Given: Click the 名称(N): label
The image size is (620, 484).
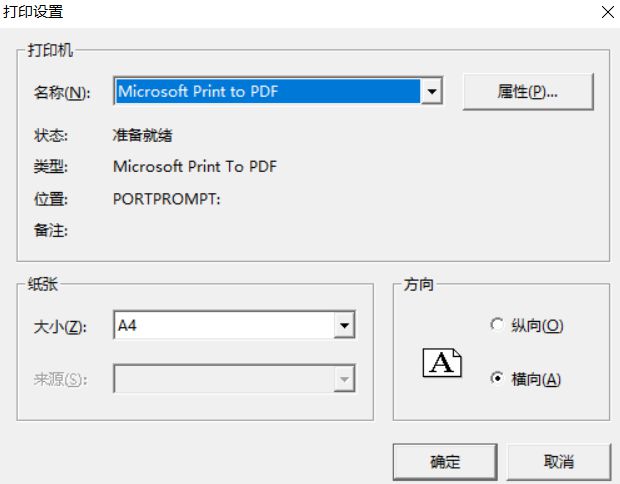Looking at the screenshot, I should tap(62, 93).
